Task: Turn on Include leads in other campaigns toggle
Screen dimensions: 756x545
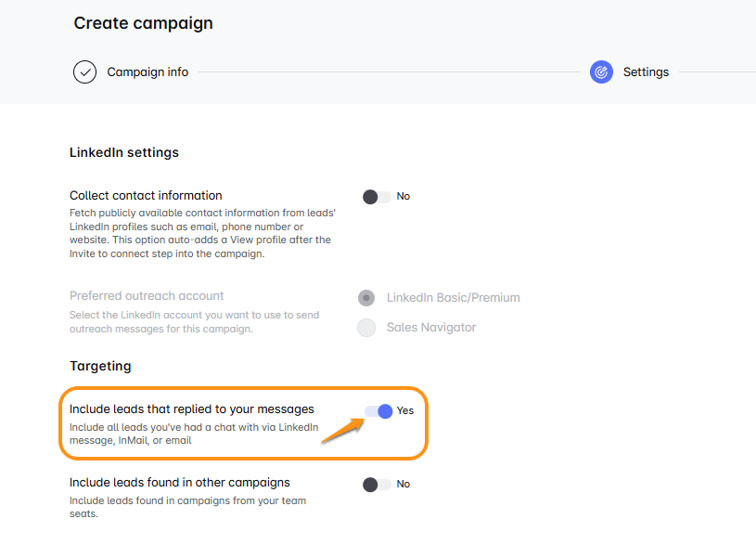Action: tap(377, 485)
